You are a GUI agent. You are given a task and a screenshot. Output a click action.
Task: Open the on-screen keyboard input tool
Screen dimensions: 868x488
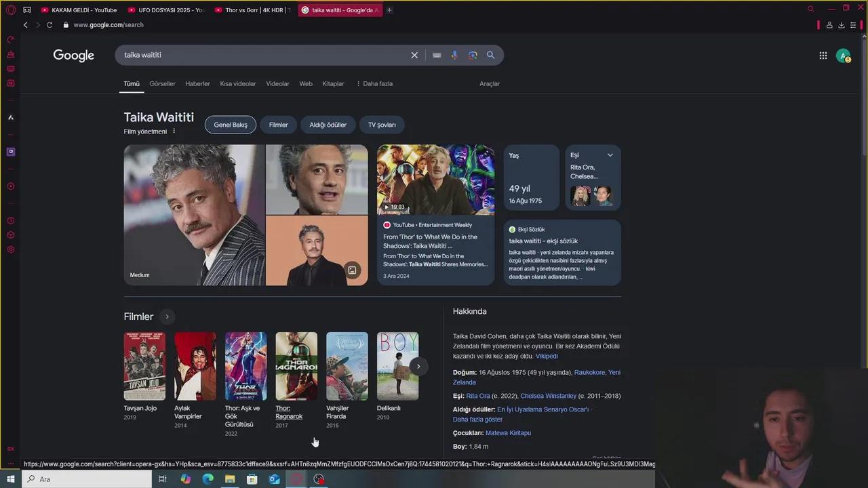pyautogui.click(x=437, y=55)
